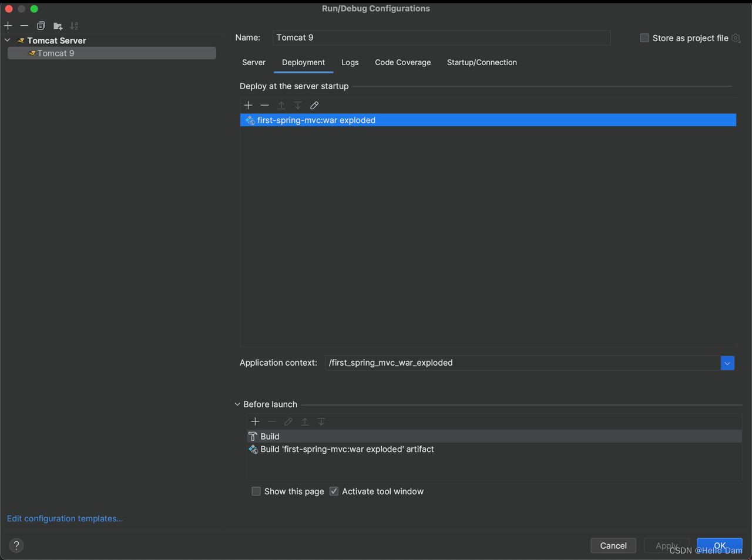Collapse the Tomcat Server tree node

[8, 41]
